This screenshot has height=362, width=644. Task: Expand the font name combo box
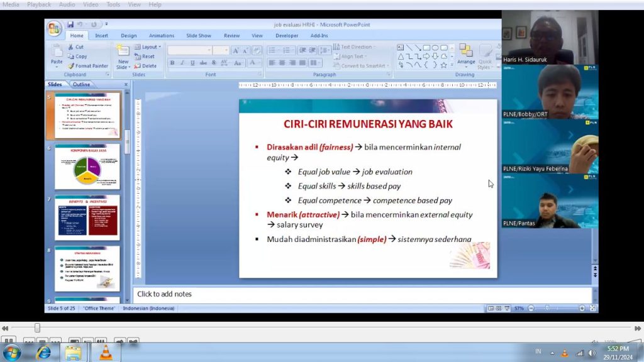point(208,50)
